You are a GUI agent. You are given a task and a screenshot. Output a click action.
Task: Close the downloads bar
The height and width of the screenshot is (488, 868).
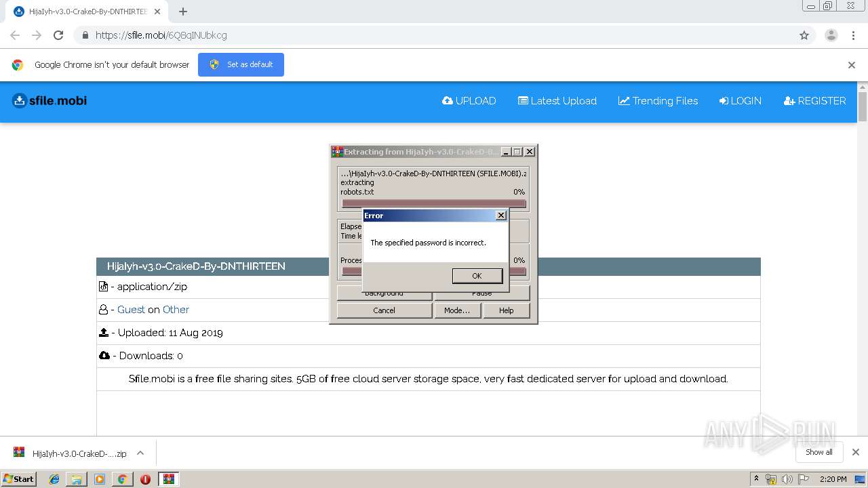[856, 452]
